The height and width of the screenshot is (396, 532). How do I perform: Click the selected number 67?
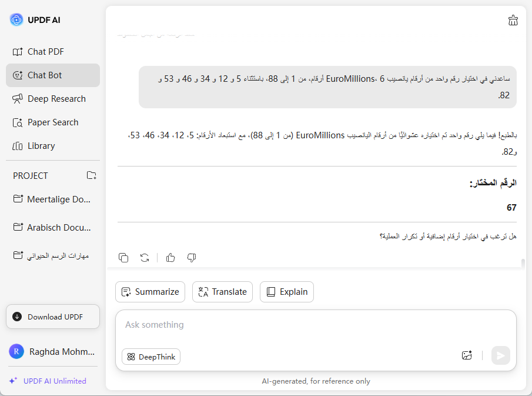[x=511, y=208]
